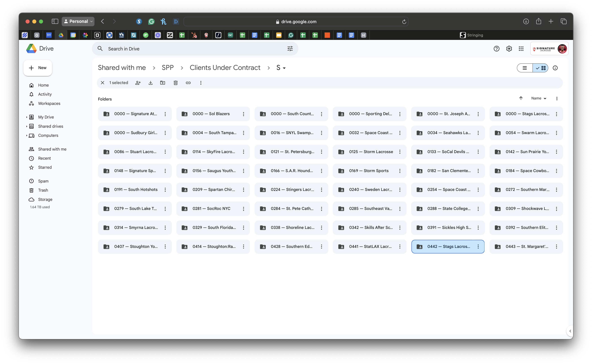This screenshot has width=592, height=364.
Task: Expand My Drive tree arrow
Action: pos(27,117)
